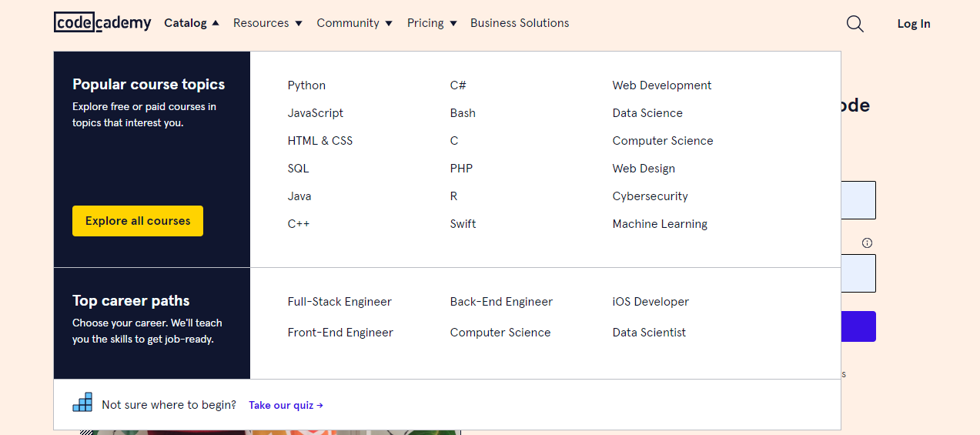The height and width of the screenshot is (435, 980).
Task: Open the Web Development topic
Action: coord(662,85)
